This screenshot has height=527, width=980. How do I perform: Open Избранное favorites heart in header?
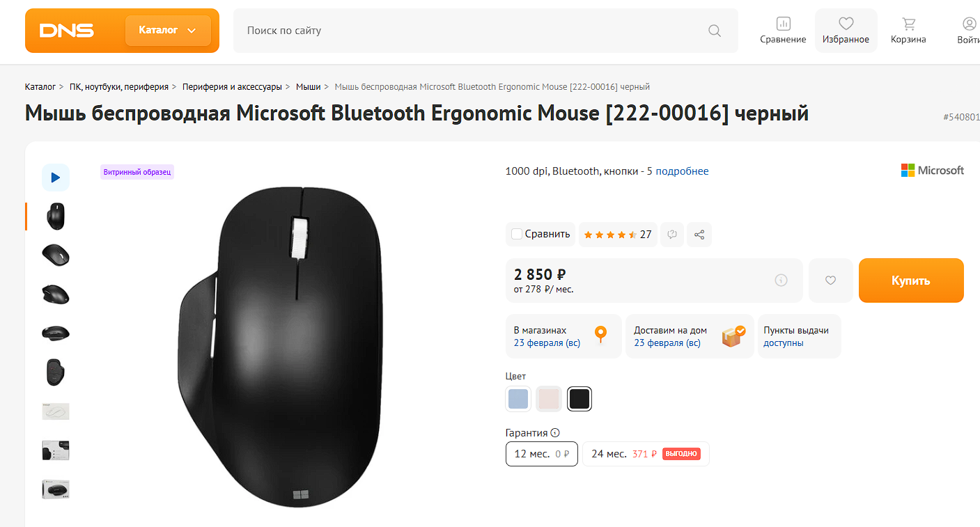(x=846, y=31)
